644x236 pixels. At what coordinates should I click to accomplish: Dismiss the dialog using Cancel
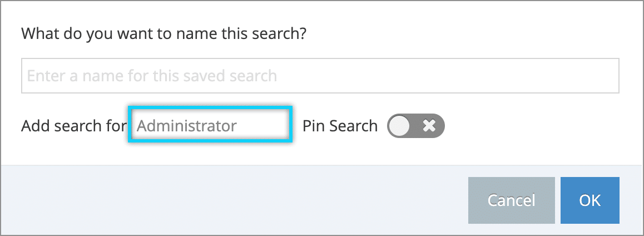pos(511,200)
